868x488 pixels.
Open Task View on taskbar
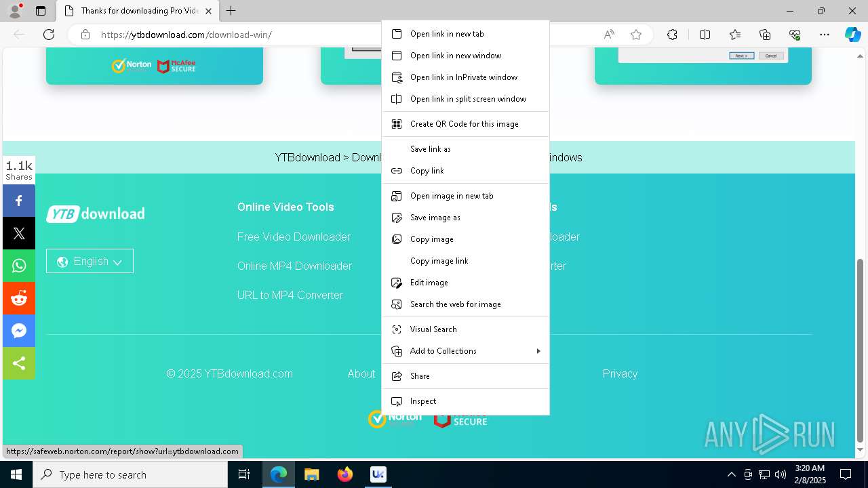(x=244, y=474)
